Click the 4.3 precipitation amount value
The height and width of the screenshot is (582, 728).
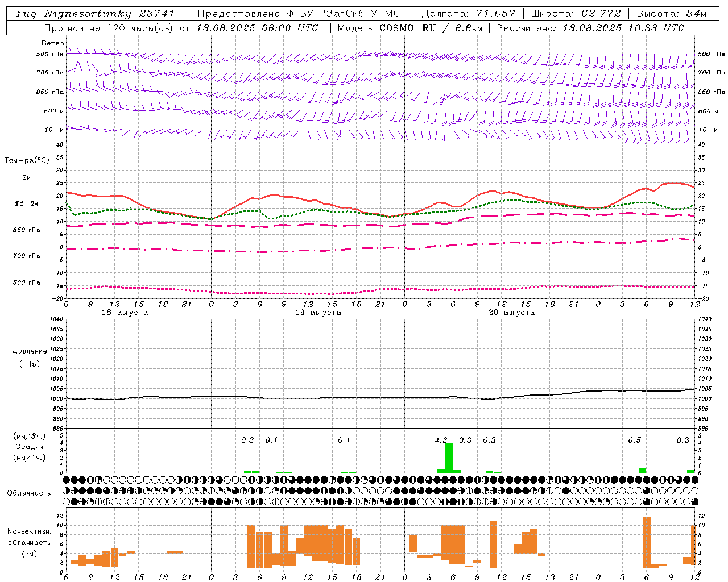tap(441, 440)
